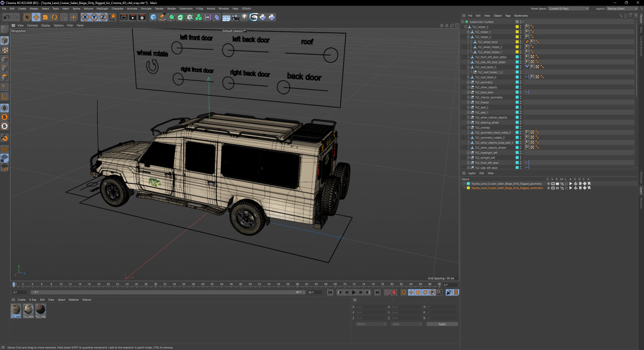Open the World coordinate mode dropdown

371,324
